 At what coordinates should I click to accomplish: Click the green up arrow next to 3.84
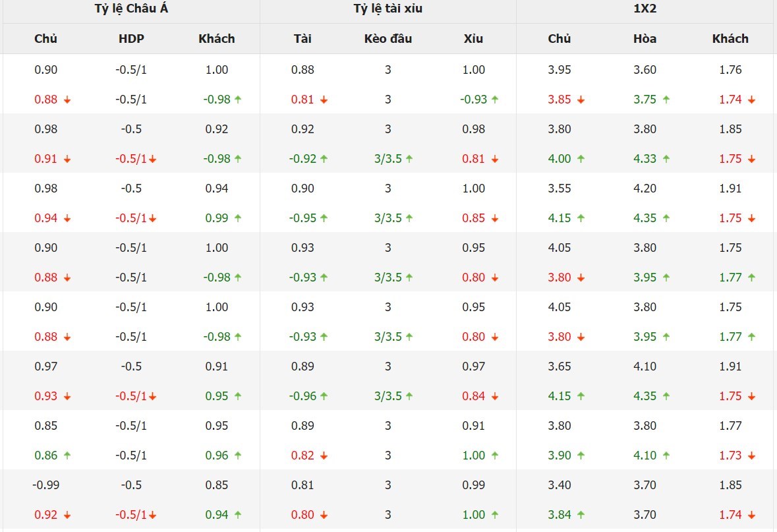point(581,515)
